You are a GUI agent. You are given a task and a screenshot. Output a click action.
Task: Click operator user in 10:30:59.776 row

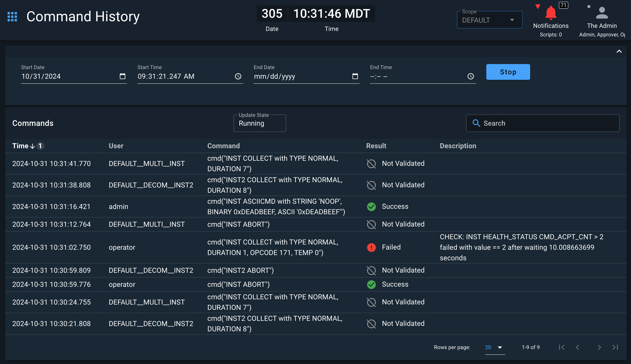(122, 284)
